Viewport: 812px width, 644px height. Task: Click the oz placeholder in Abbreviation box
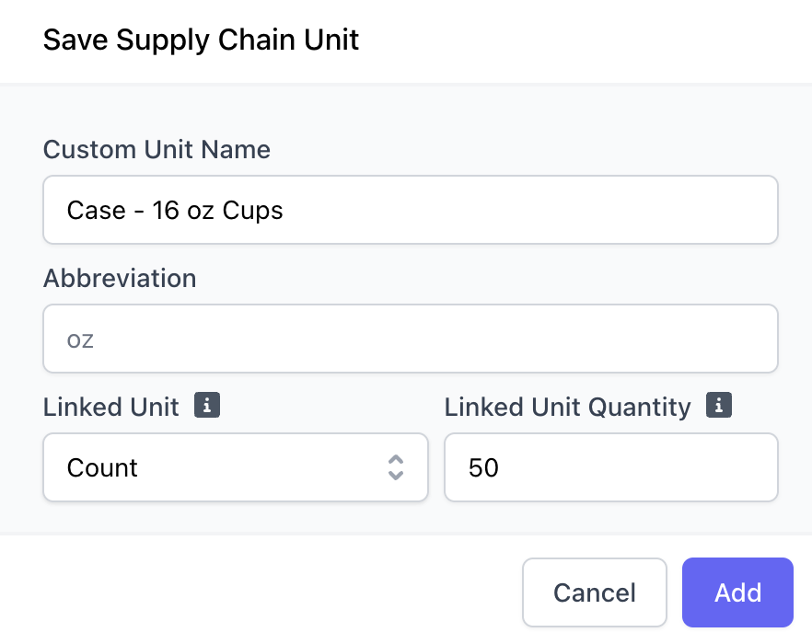pyautogui.click(x=80, y=340)
